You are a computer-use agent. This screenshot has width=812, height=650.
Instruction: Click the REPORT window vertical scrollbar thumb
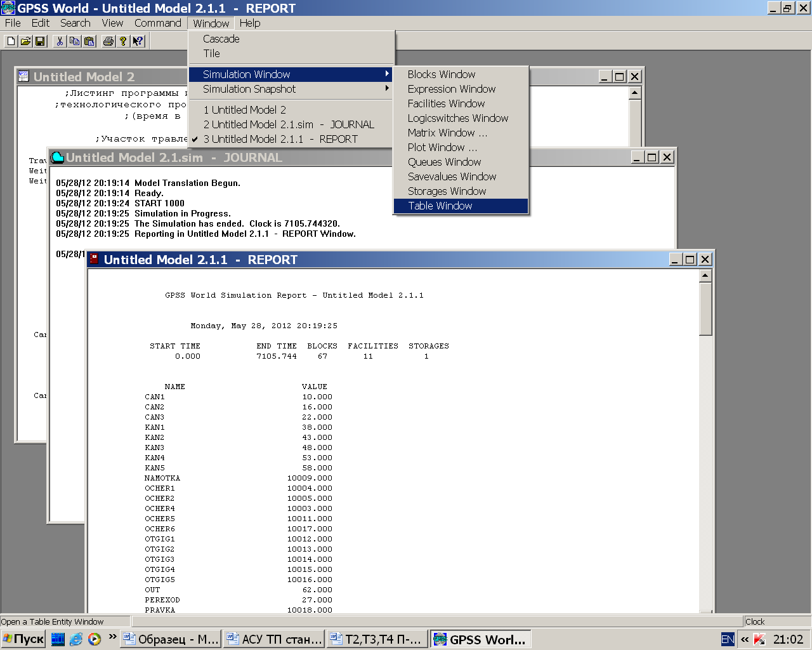coord(705,308)
